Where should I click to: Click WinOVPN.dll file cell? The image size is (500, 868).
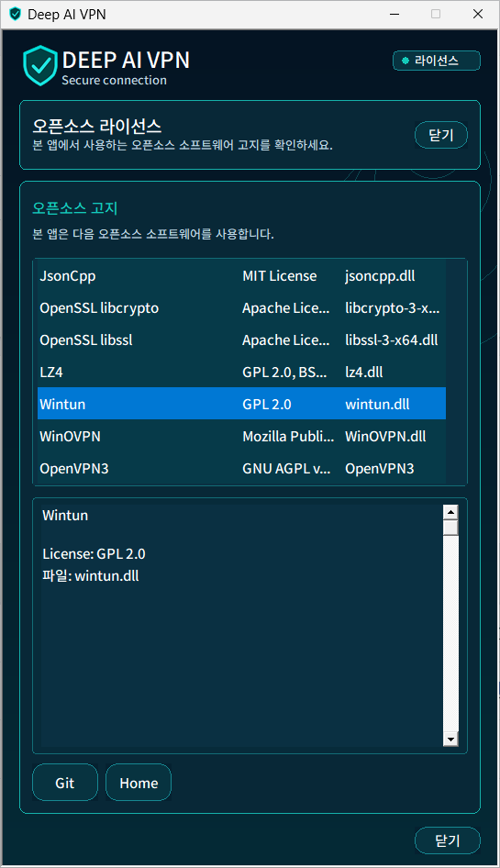(386, 436)
